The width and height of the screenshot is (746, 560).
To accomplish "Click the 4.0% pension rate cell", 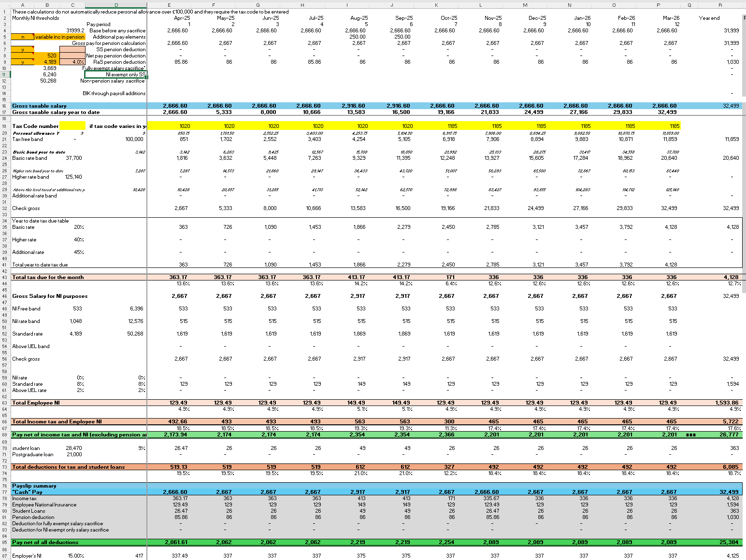I will point(72,62).
